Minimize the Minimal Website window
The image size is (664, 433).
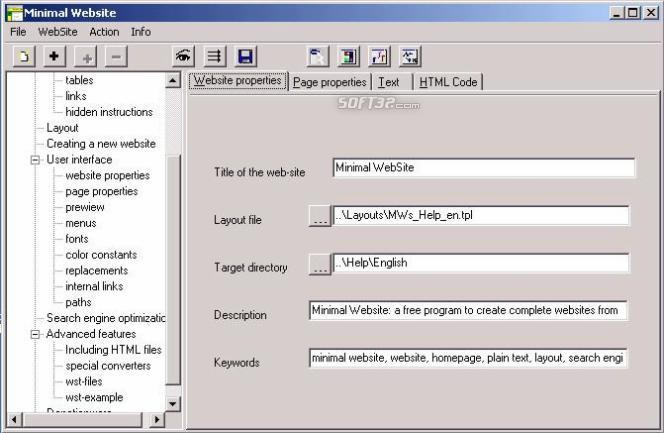pyautogui.click(x=617, y=13)
